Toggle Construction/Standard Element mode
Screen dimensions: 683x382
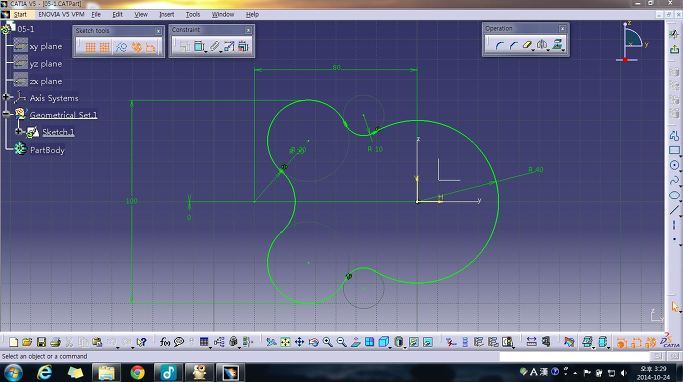pos(120,47)
